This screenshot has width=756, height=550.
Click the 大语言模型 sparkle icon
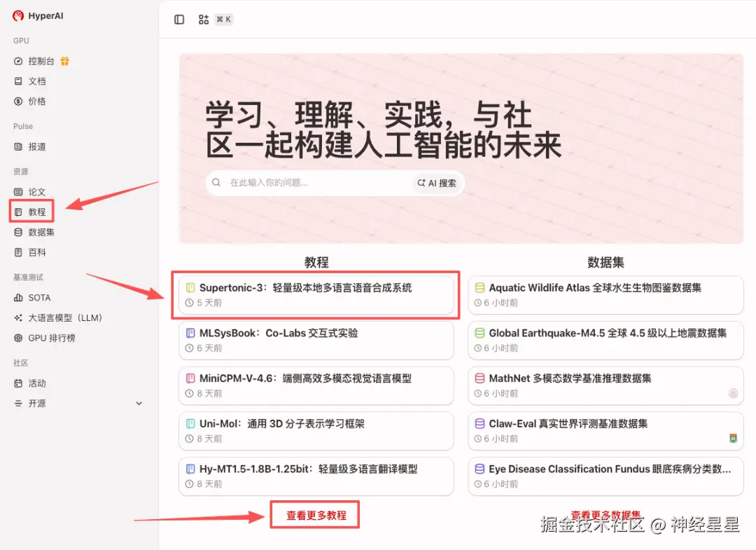[x=18, y=318]
